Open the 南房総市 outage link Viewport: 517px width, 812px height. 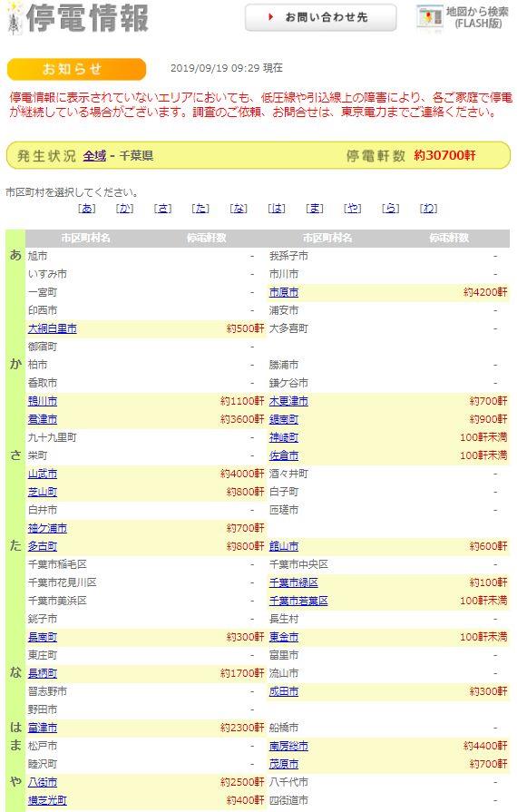pos(288,746)
